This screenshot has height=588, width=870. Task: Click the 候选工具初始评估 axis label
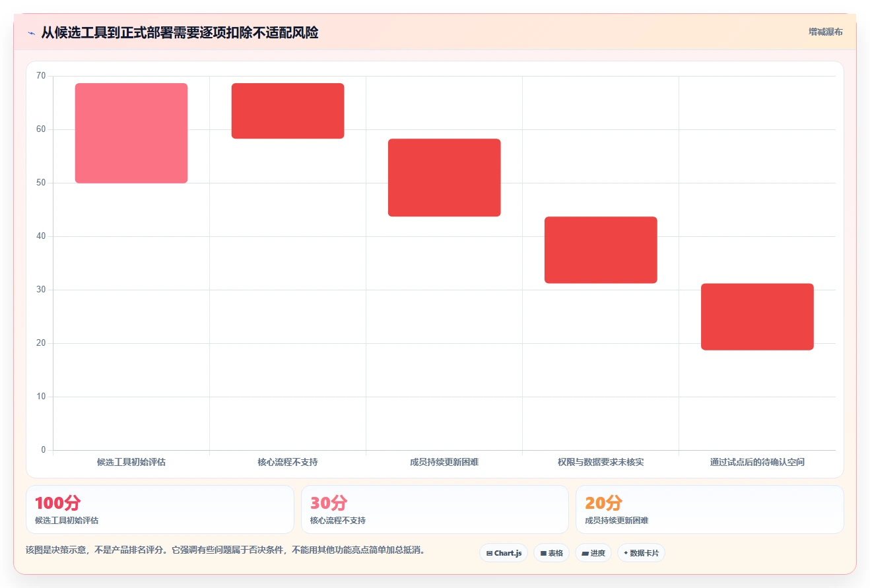point(131,462)
